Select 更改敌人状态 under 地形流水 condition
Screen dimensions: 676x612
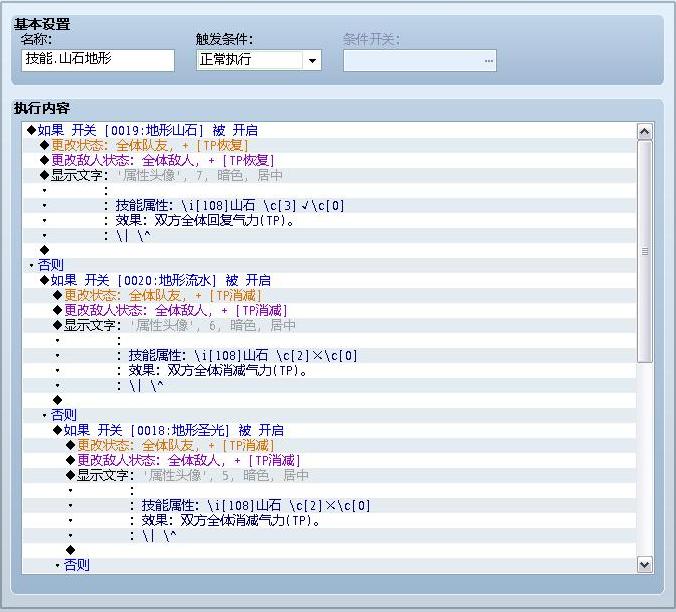(x=329, y=310)
